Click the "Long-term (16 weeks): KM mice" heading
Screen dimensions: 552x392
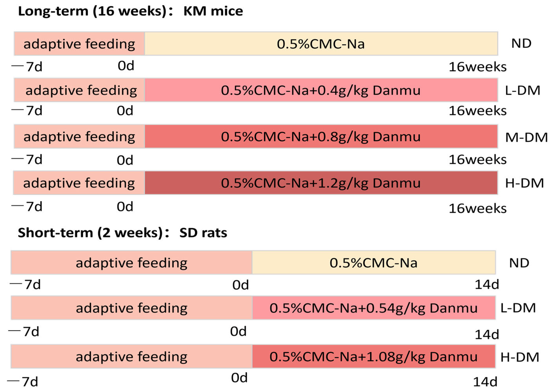(130, 11)
